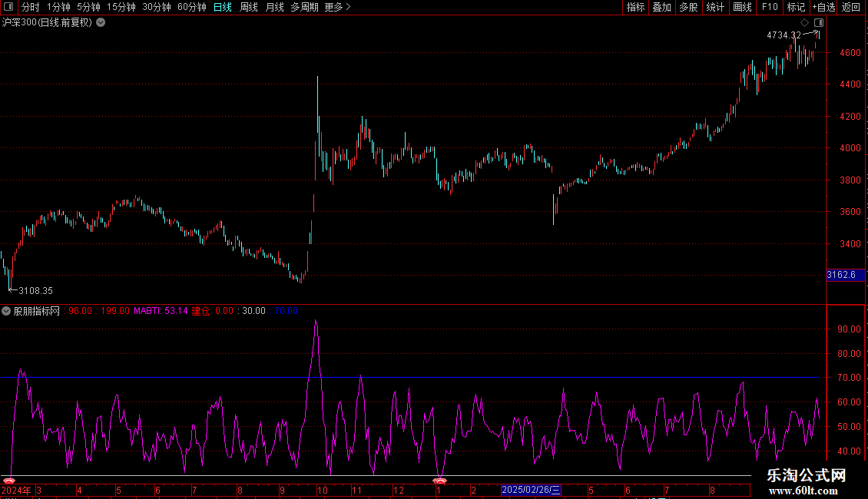Click month 10 on the time axis
The image size is (868, 499).
coord(322,490)
